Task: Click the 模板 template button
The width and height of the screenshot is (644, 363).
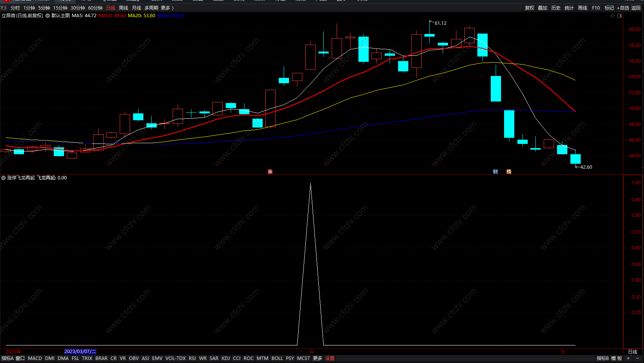Action: pos(617,358)
